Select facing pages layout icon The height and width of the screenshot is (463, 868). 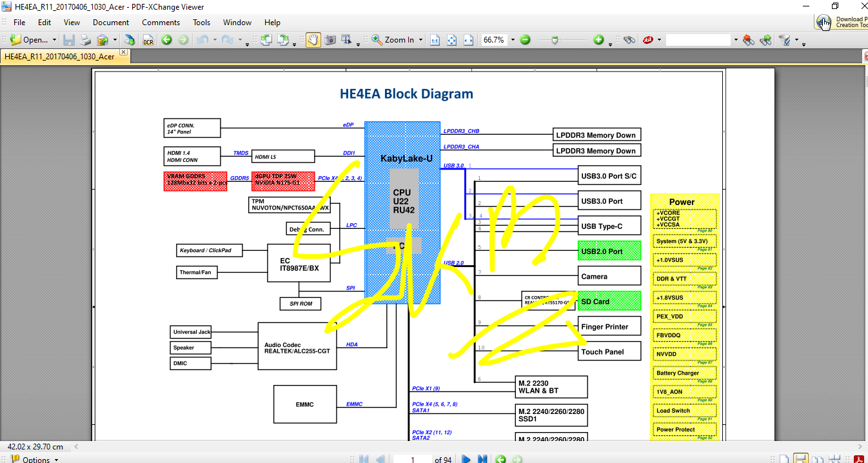pyautogui.click(x=818, y=459)
